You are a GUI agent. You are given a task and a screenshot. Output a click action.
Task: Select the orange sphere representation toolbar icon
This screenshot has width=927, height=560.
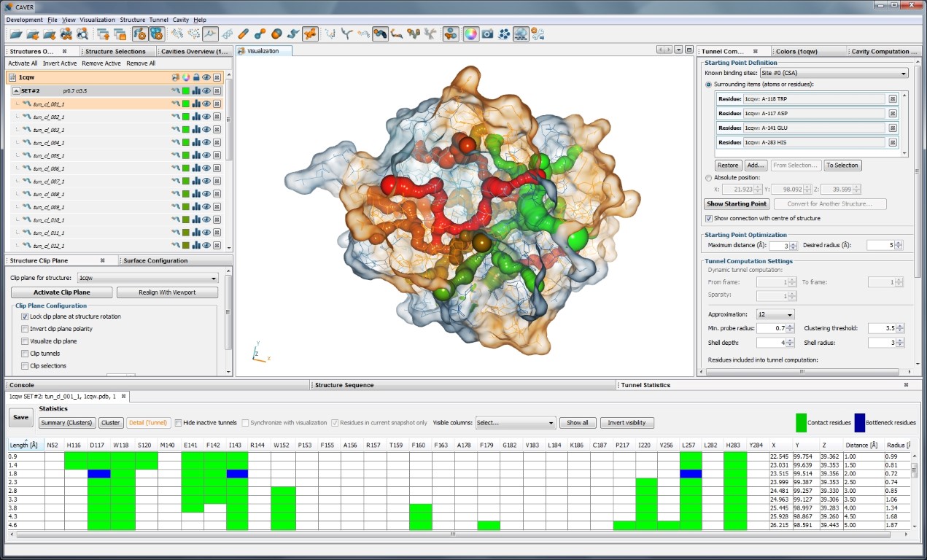click(276, 34)
